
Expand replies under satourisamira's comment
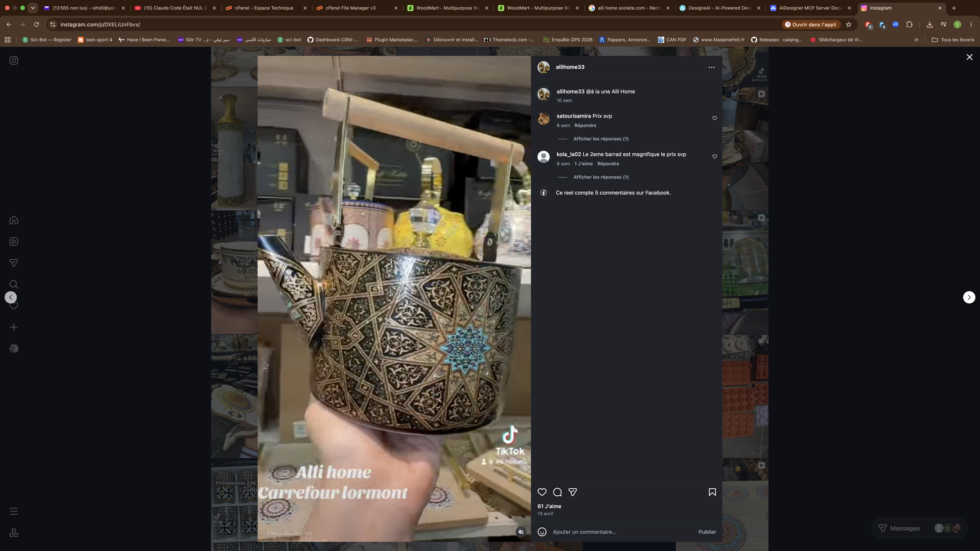[x=601, y=139]
